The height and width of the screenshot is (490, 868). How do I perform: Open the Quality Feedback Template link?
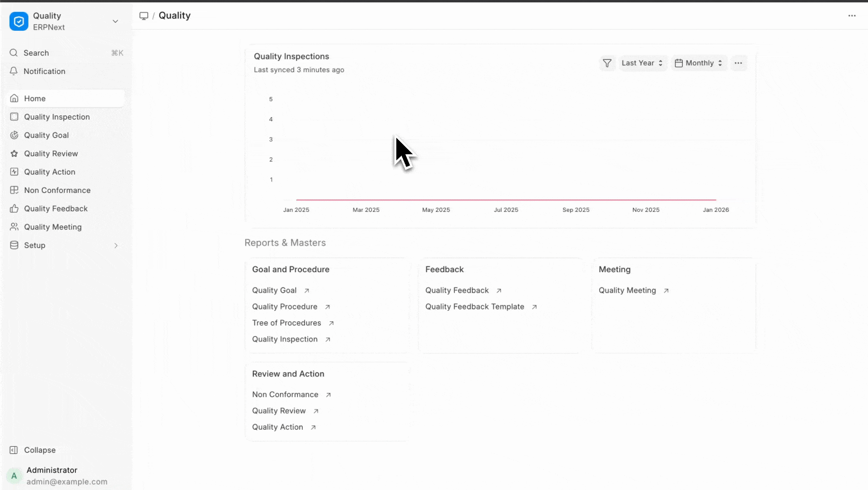474,307
